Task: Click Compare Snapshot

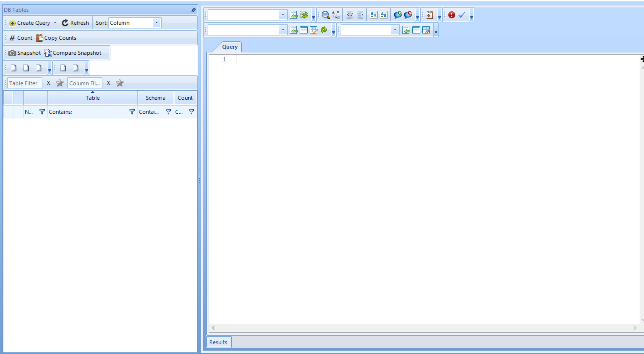Action: pos(73,53)
